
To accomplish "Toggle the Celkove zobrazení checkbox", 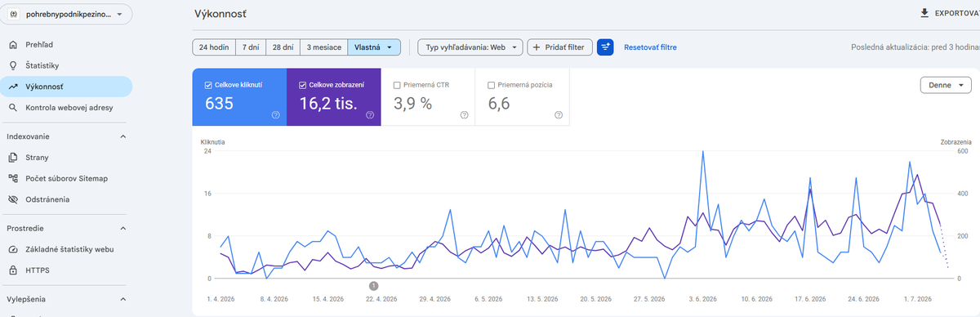I will pyautogui.click(x=303, y=84).
